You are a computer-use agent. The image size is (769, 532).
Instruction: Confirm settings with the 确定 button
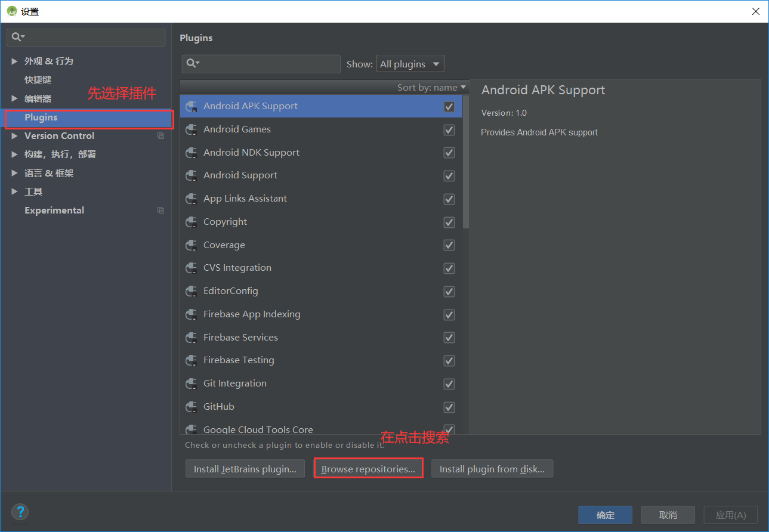point(606,515)
